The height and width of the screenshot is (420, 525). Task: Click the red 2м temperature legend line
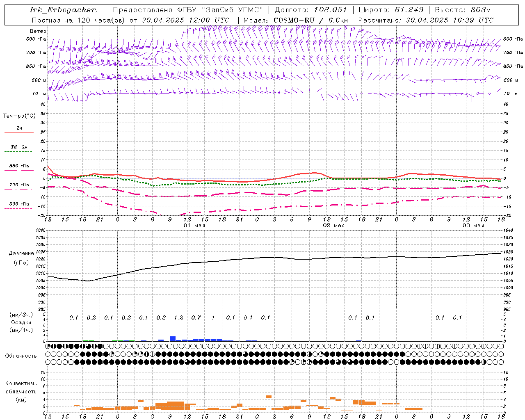[x=19, y=132]
